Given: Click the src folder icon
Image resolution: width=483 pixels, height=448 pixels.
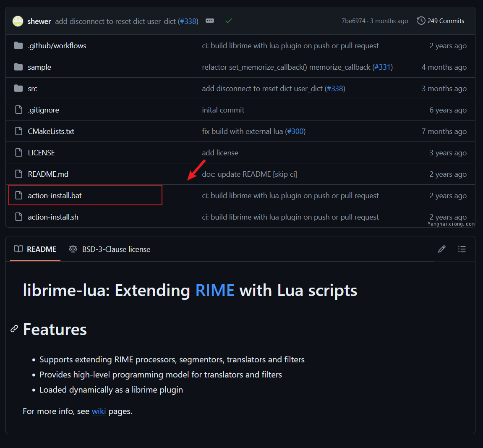Looking at the screenshot, I should click(x=18, y=89).
